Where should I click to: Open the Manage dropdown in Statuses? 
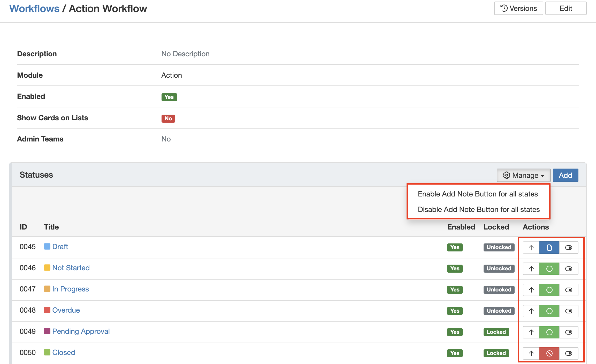(523, 175)
